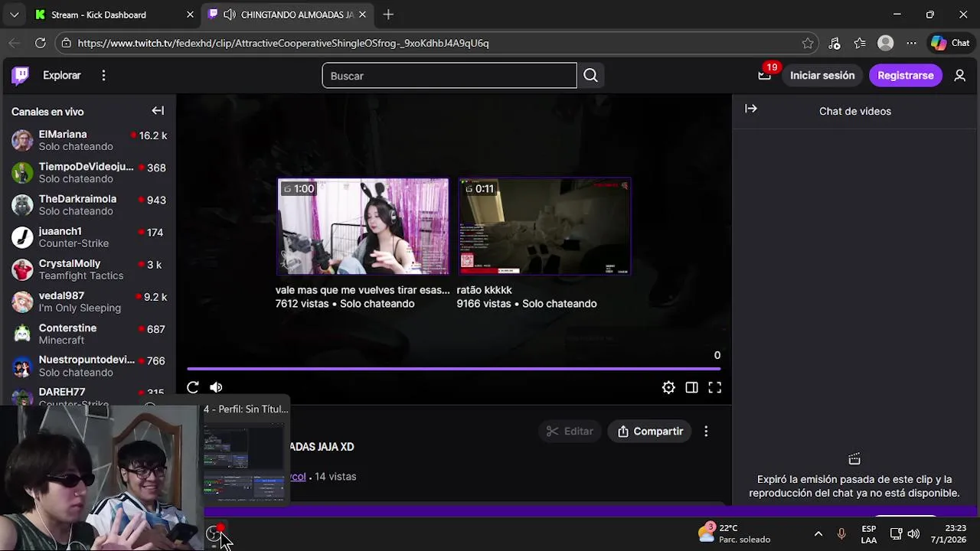Open the 0:11 ratão kkkkk clip thumbnail
The height and width of the screenshot is (551, 980).
pos(544,227)
